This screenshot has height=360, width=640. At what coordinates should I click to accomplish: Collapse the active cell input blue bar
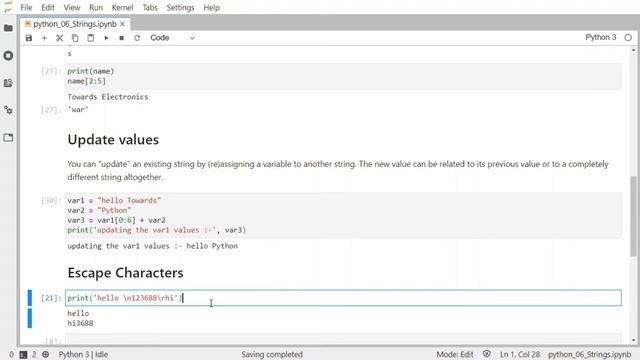pos(29,298)
